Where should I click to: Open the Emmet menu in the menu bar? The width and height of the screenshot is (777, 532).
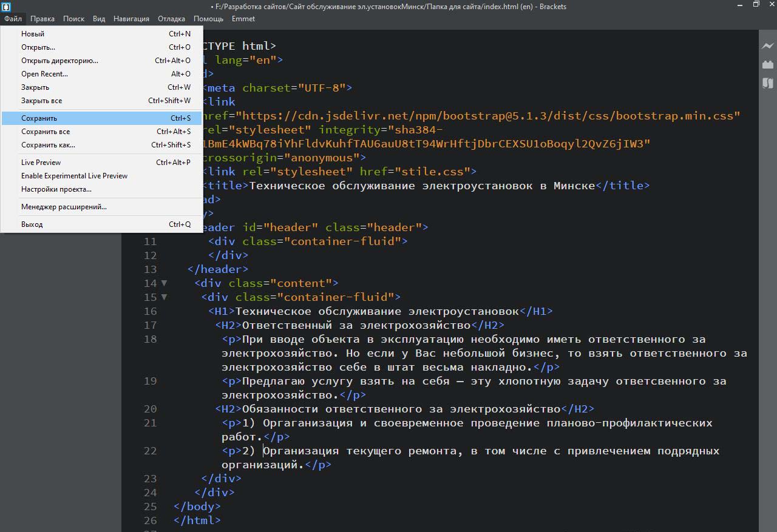click(x=243, y=19)
